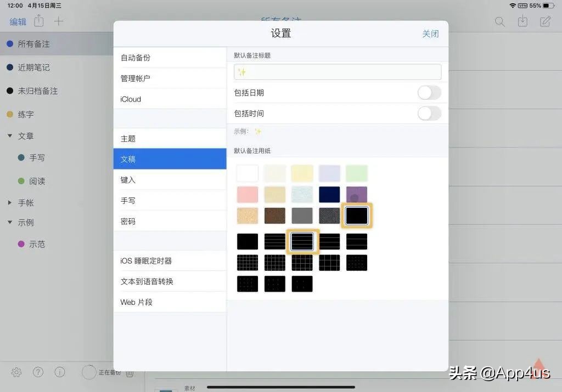The width and height of the screenshot is (562, 392).
Task: Tap the compose new note icon
Action: pyautogui.click(x=544, y=21)
